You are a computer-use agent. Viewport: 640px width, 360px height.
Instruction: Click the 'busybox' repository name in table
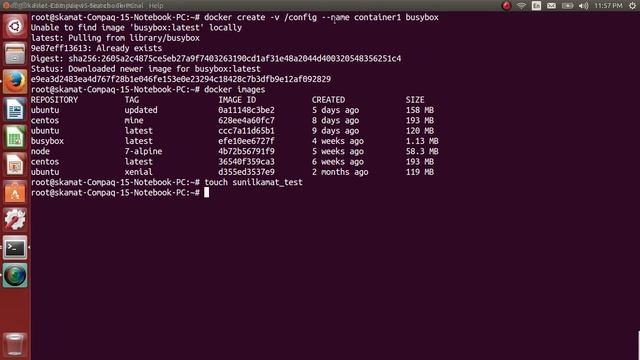coord(47,141)
